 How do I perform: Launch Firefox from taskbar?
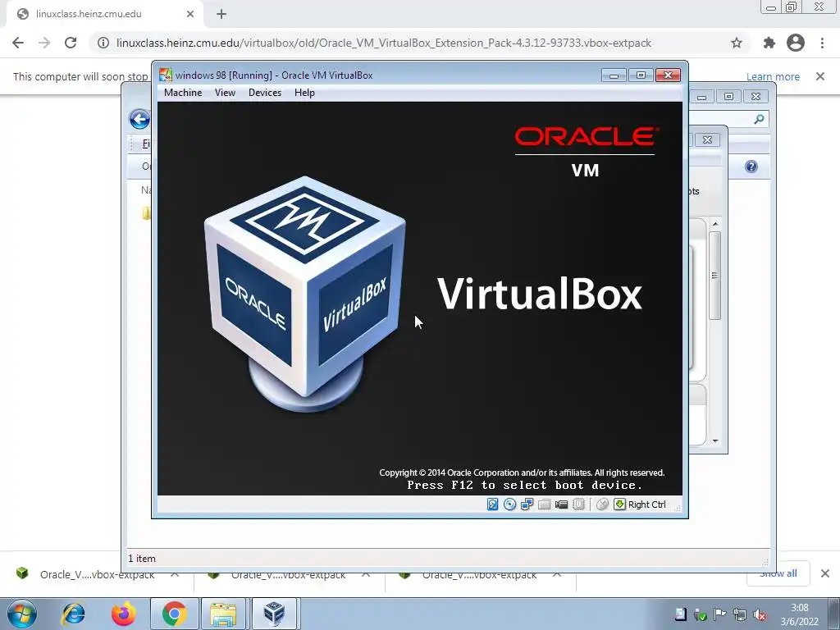123,614
